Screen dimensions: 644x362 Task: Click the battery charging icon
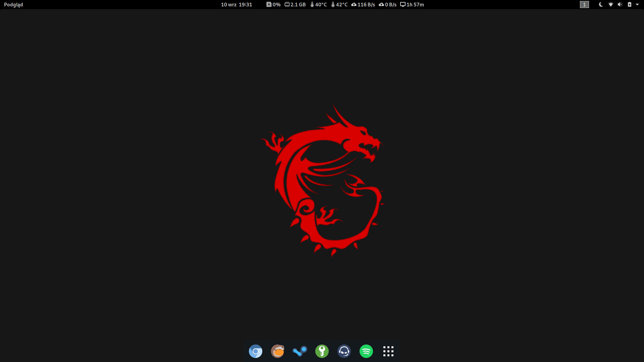coord(630,5)
